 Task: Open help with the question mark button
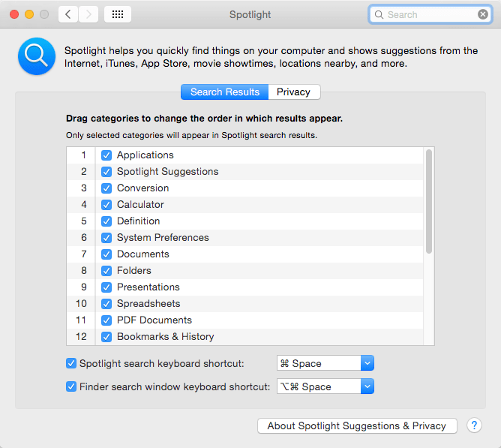coord(474,425)
